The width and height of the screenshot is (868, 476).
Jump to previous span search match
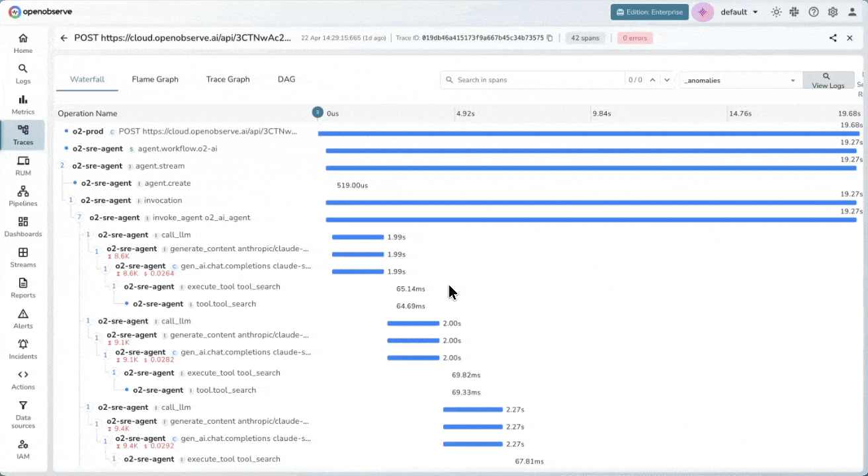(652, 80)
